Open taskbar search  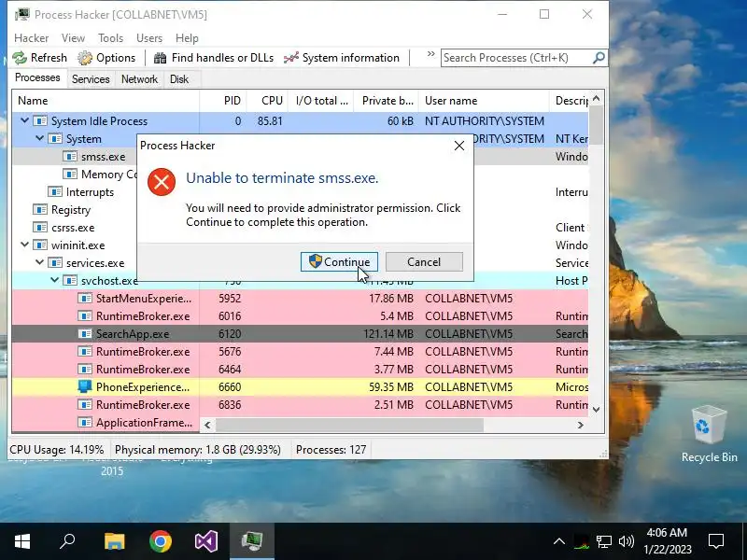[x=67, y=541]
